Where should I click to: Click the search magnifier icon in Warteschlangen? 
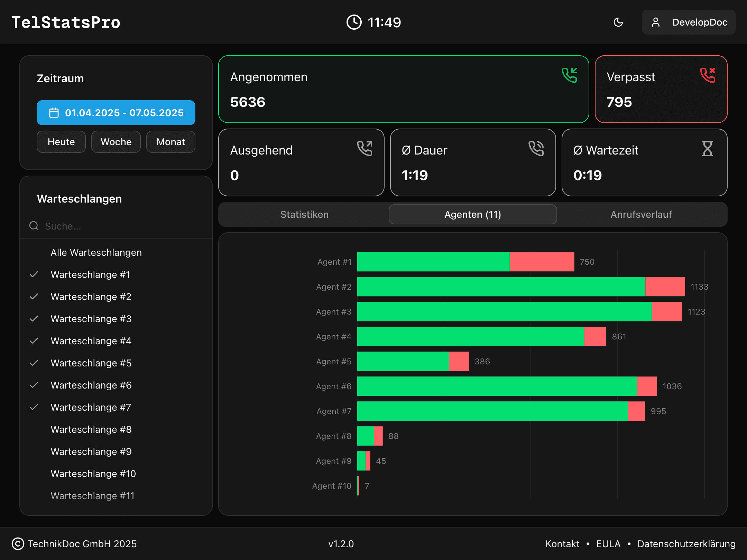[34, 226]
